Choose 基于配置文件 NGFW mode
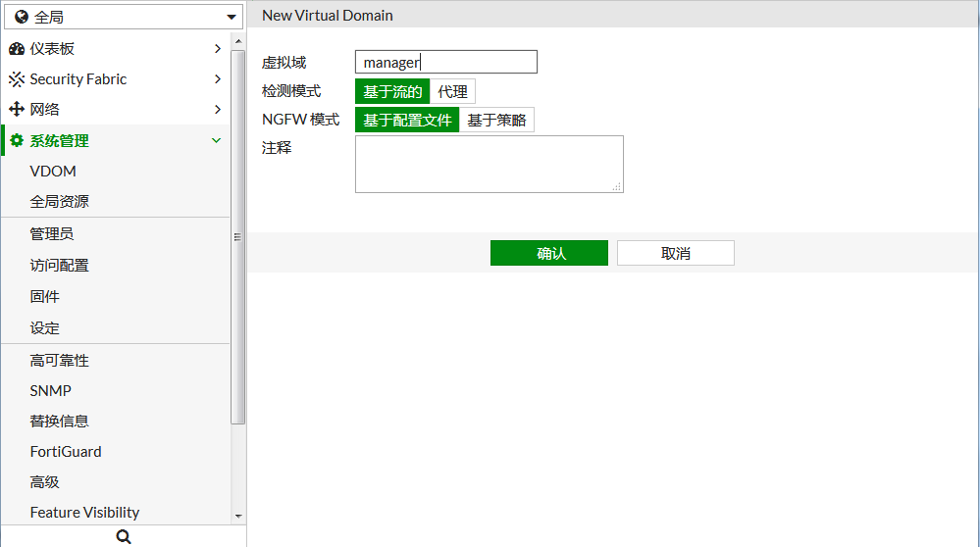 (407, 121)
